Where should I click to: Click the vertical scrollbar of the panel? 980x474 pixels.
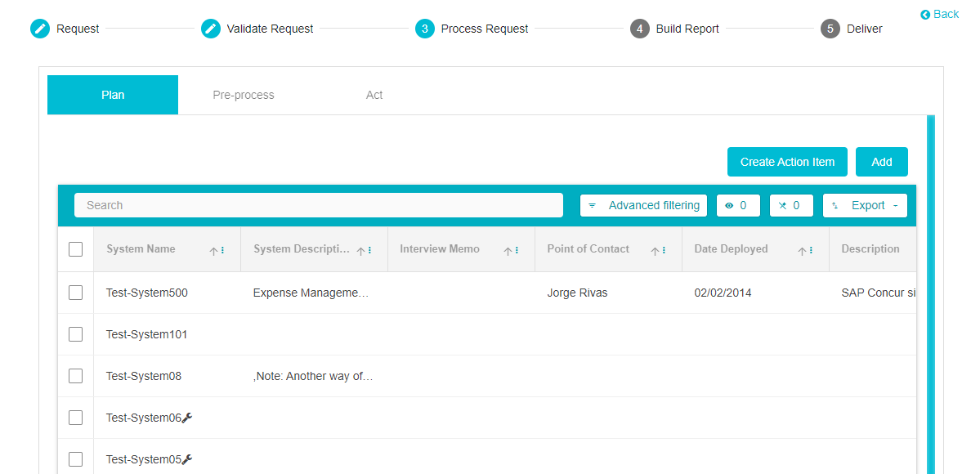931,294
